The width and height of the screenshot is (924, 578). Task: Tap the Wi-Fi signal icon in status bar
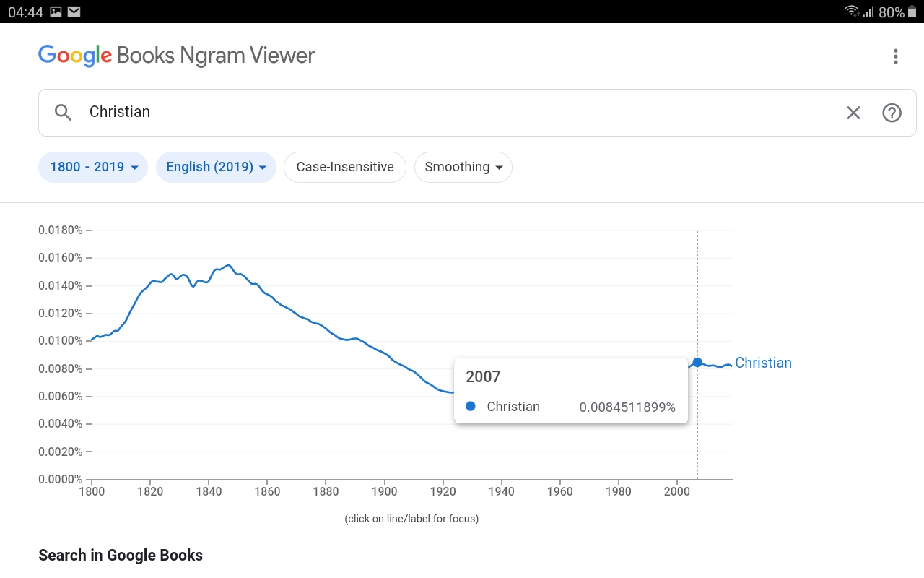coord(852,12)
